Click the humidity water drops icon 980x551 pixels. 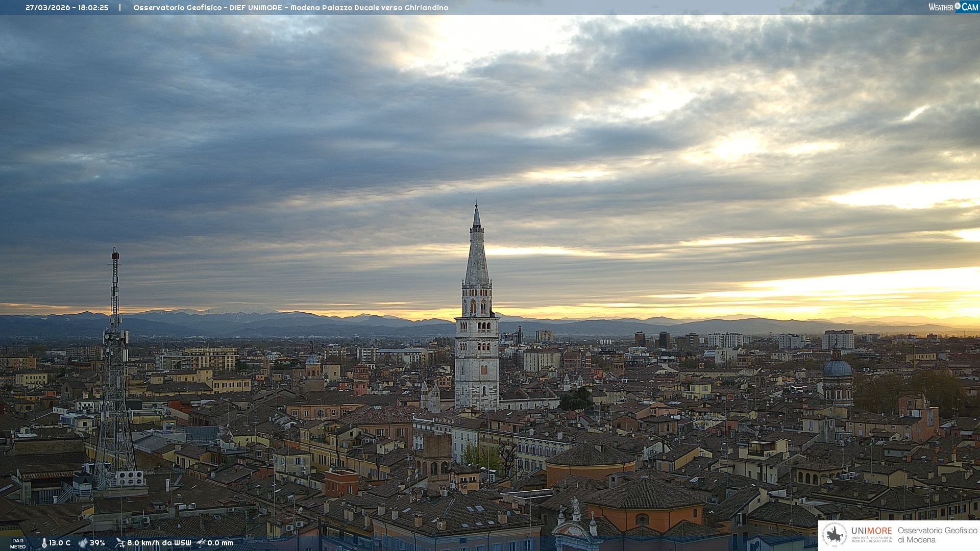tap(83, 543)
